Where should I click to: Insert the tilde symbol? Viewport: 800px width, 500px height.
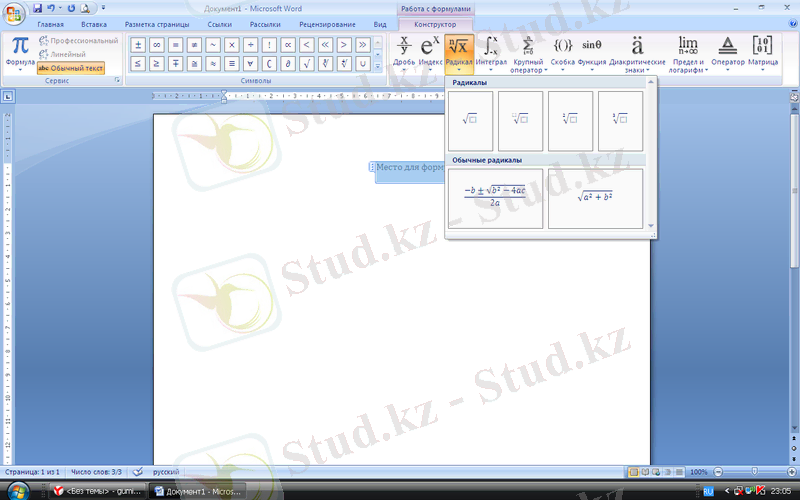[213, 45]
